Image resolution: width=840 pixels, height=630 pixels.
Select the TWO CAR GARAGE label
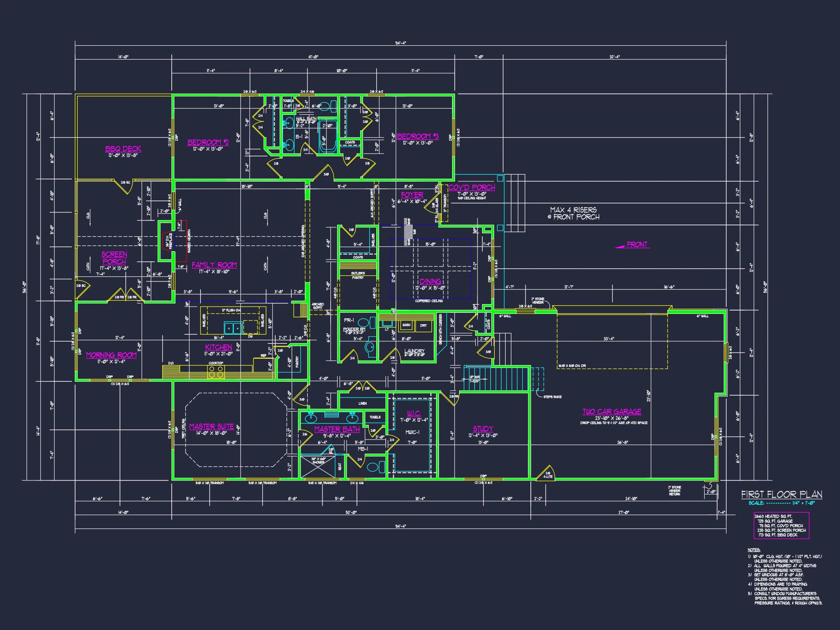click(x=611, y=412)
